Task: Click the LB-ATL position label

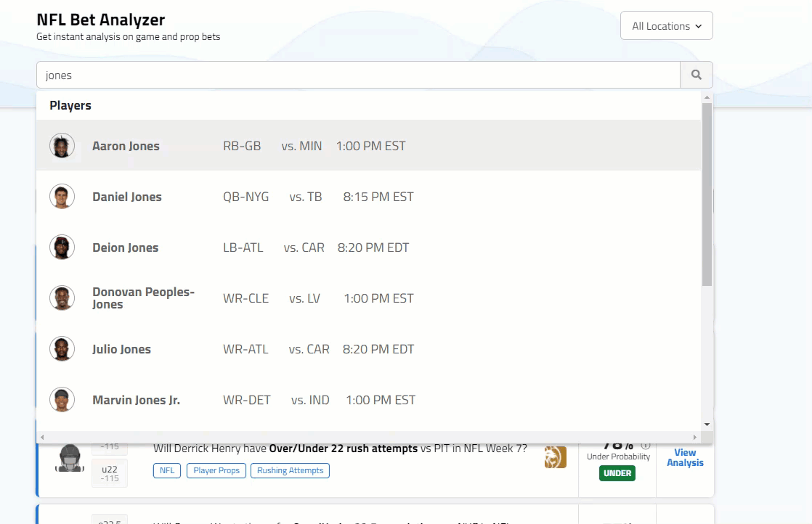Action: (243, 247)
